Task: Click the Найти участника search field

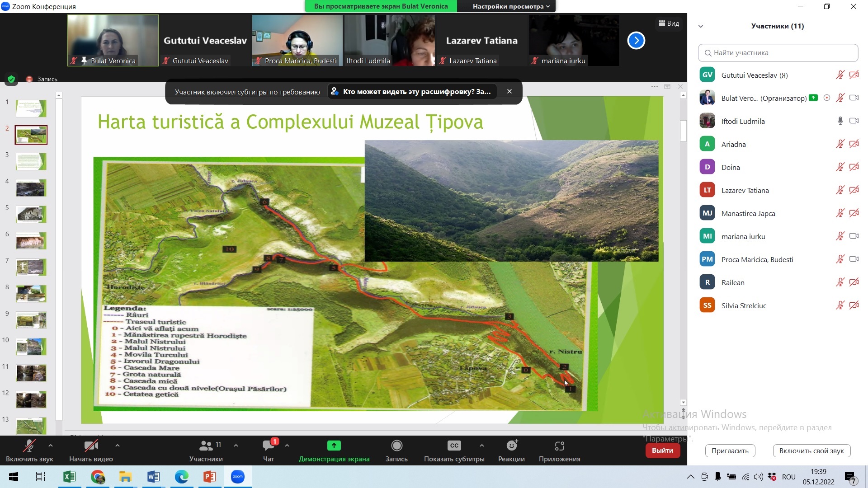Action: 778,53
